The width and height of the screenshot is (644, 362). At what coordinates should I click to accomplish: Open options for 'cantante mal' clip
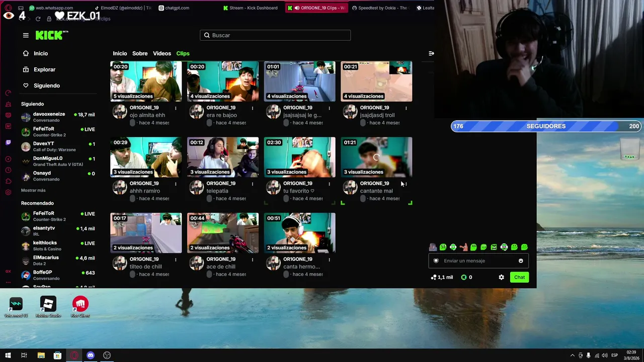coord(406,184)
